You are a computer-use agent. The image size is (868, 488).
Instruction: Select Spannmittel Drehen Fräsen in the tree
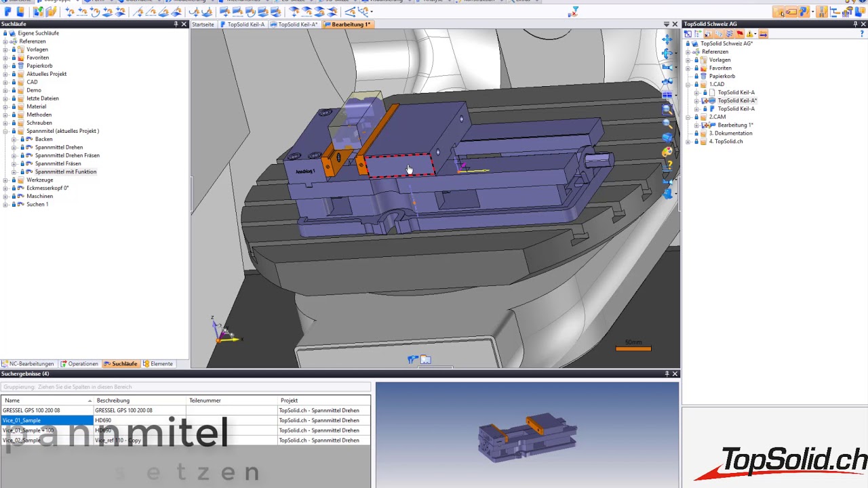(67, 155)
